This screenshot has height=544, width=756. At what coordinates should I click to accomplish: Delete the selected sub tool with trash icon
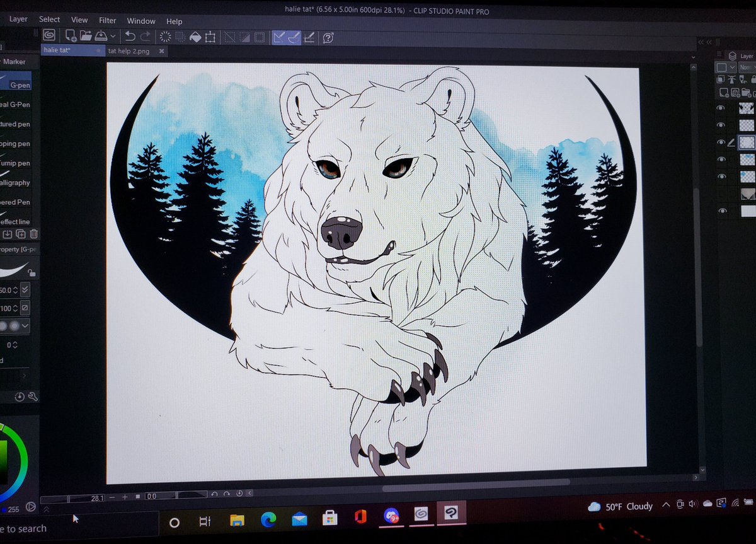[x=33, y=234]
